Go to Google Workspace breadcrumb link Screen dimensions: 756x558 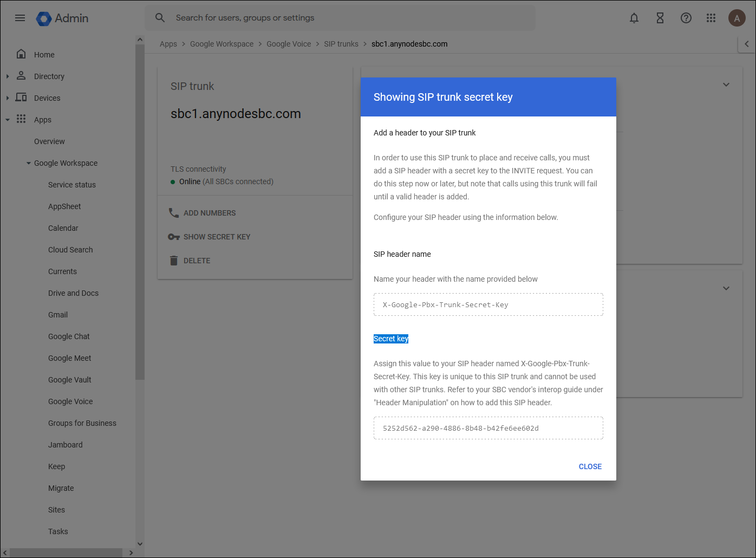221,44
